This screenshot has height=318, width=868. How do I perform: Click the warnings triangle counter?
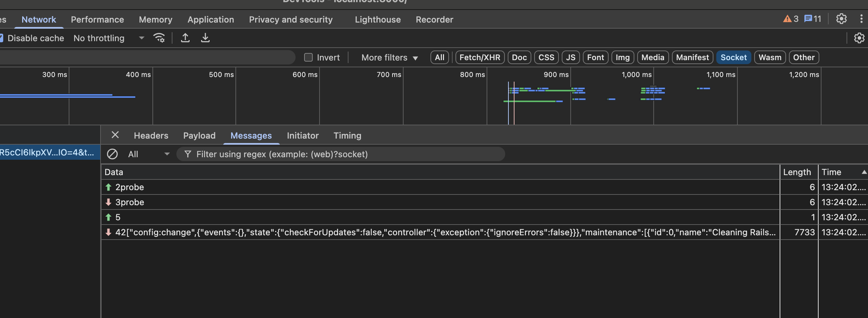pos(791,19)
